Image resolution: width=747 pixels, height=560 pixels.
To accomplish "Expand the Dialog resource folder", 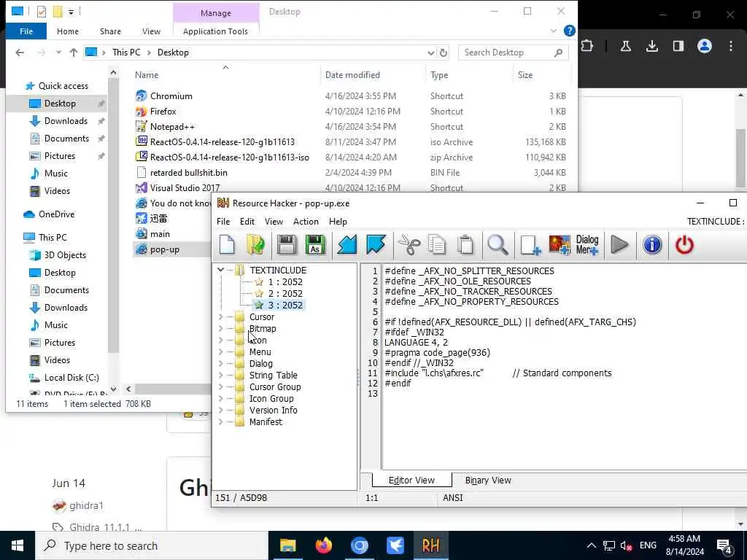I will tap(220, 363).
